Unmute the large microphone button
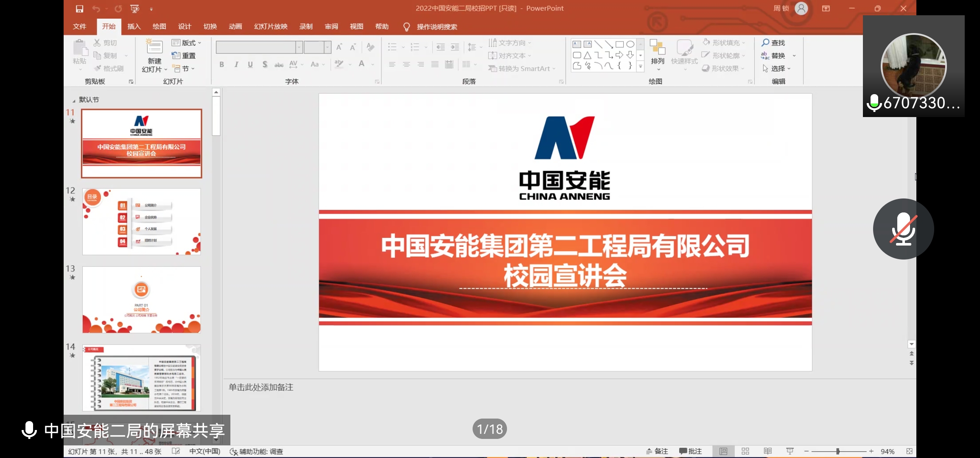This screenshot has height=458, width=980. coord(903,229)
